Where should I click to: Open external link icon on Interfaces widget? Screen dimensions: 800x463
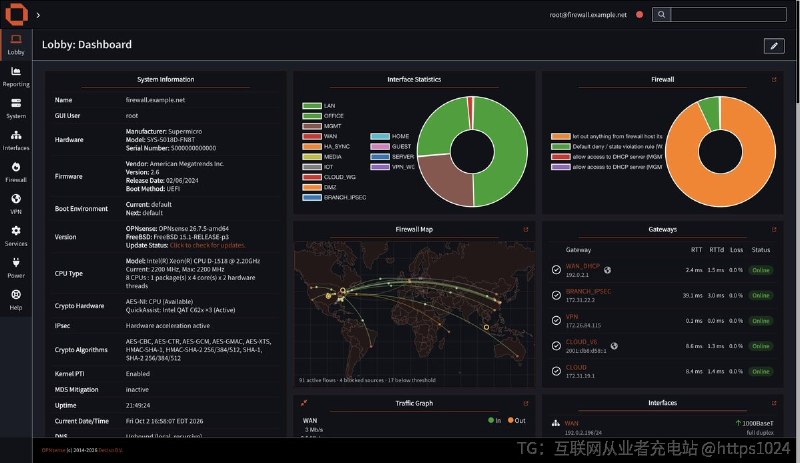pos(774,403)
